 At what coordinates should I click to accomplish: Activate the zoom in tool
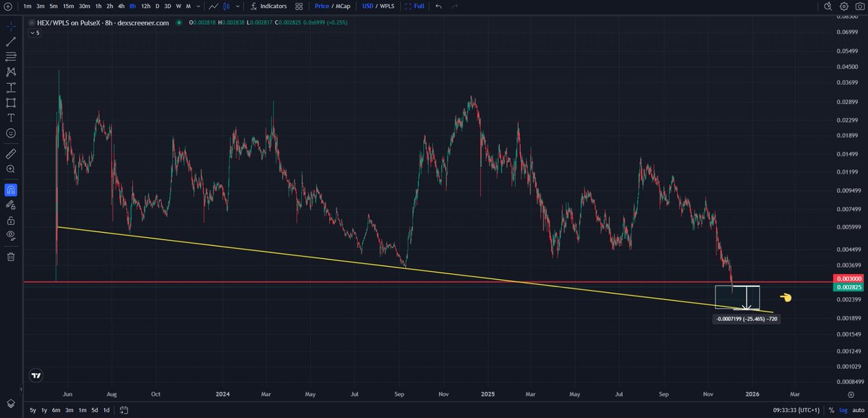[11, 169]
